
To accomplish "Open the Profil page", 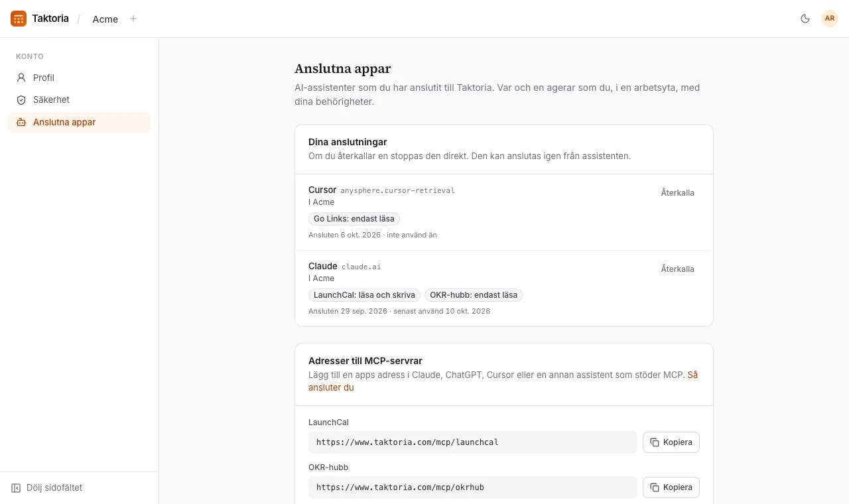I will pos(80,78).
